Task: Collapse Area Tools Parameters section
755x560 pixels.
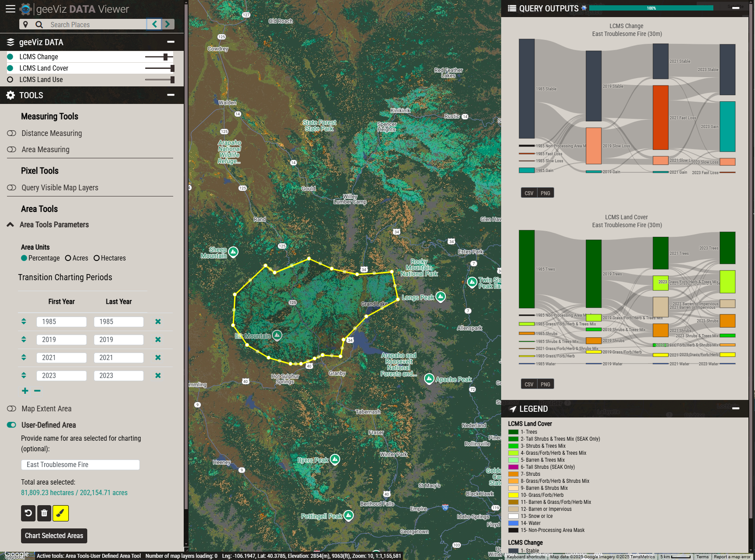Action: tap(10, 225)
